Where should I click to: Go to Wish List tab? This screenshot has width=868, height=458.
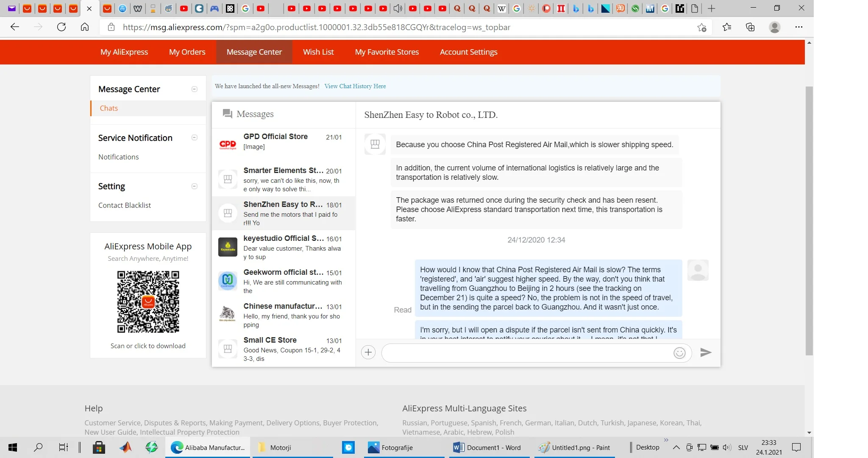[x=318, y=52]
